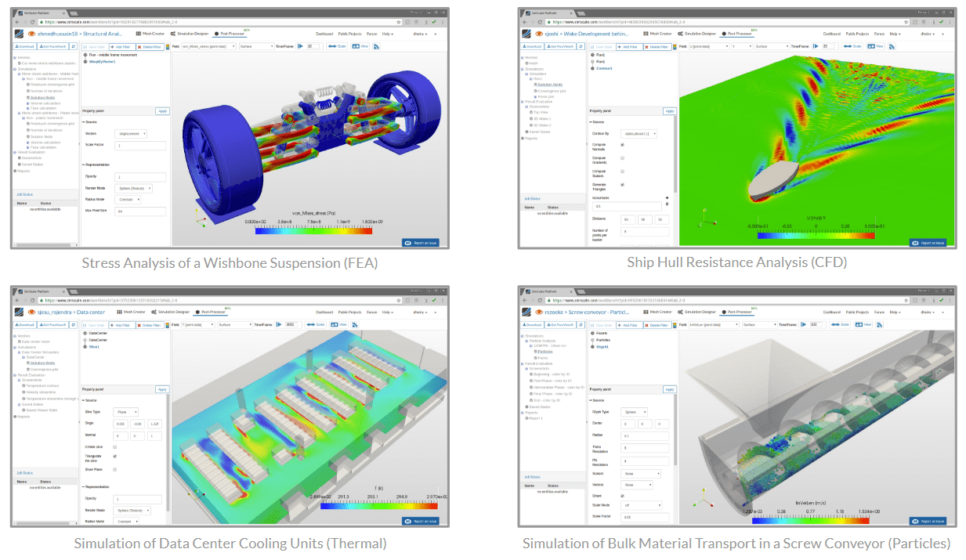Click Apply in the Property panel
Viewport: 966px width, 560px height.
(x=163, y=111)
